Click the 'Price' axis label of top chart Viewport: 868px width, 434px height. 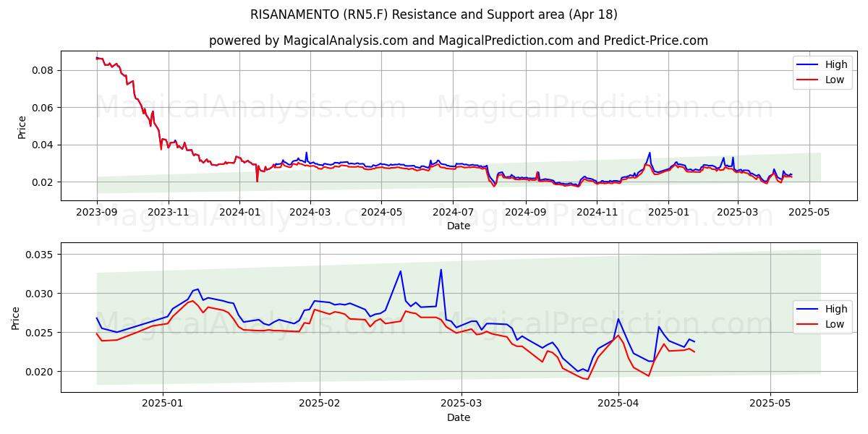22,127
